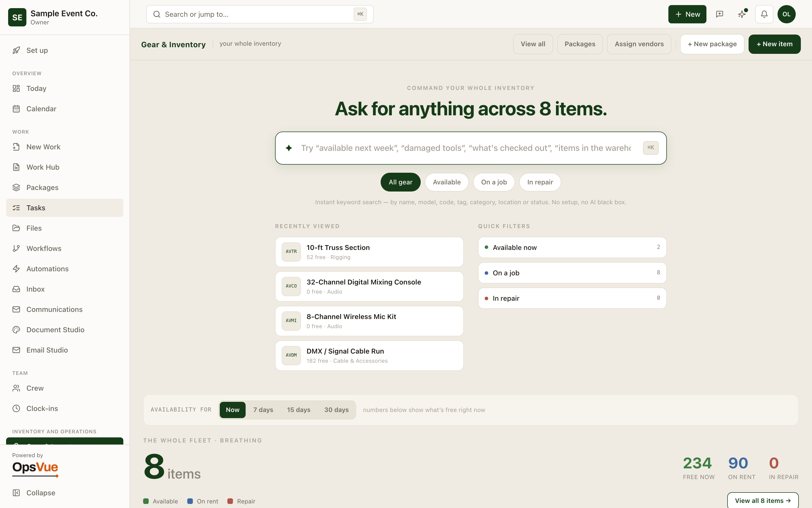Apply On a job quick filter row

coord(572,273)
